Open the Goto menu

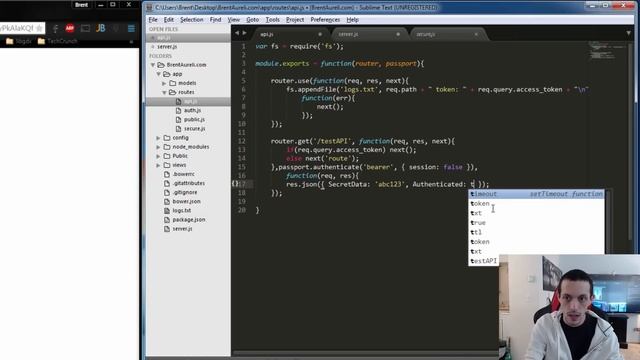point(252,20)
